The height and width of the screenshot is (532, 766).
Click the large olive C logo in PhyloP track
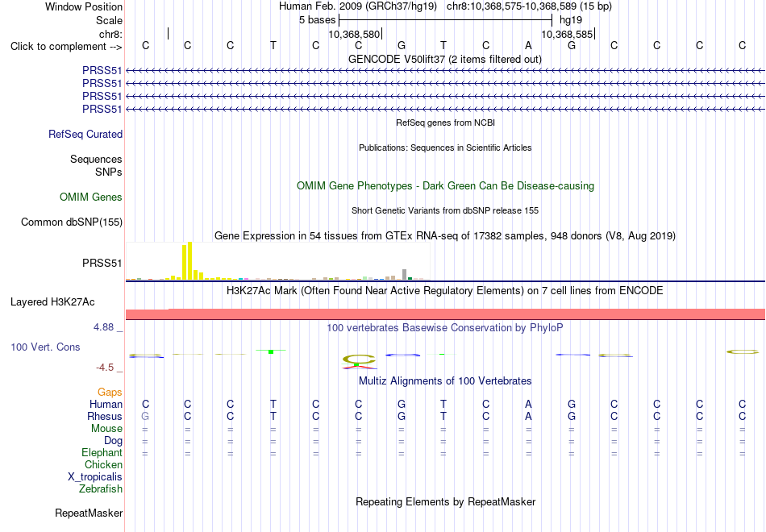point(359,360)
